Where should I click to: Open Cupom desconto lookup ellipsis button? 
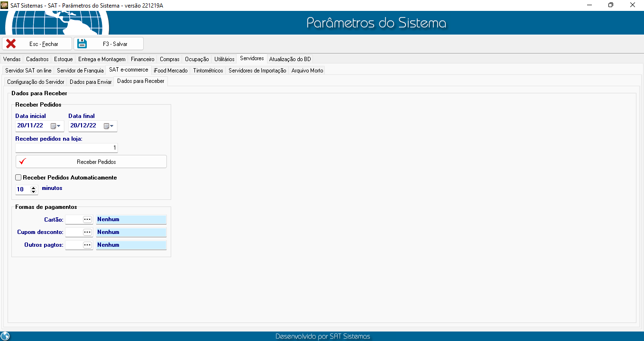click(87, 233)
